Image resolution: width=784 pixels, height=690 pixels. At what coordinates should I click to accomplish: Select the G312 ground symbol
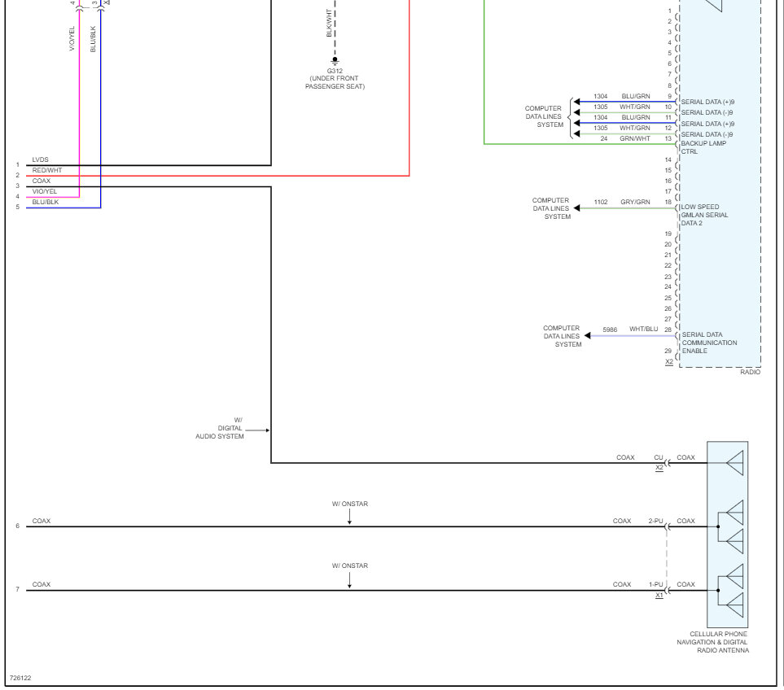[335, 61]
